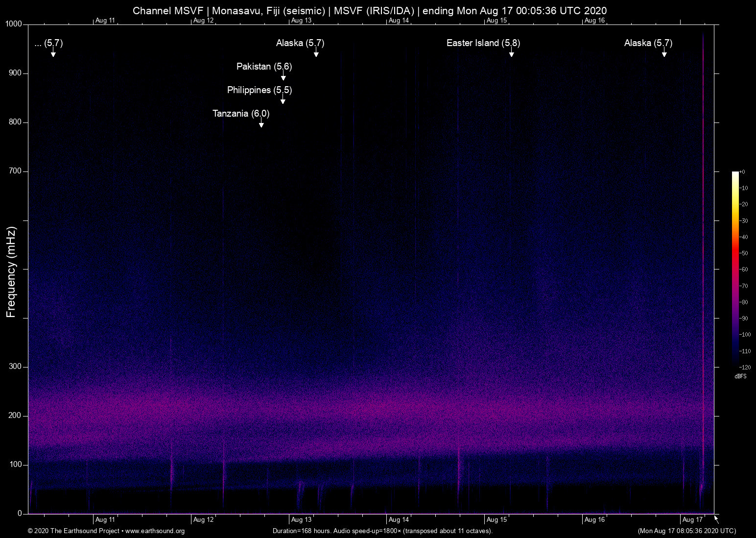Click the dBFS color scale bar
This screenshot has width=756, height=538.
pyautogui.click(x=735, y=269)
